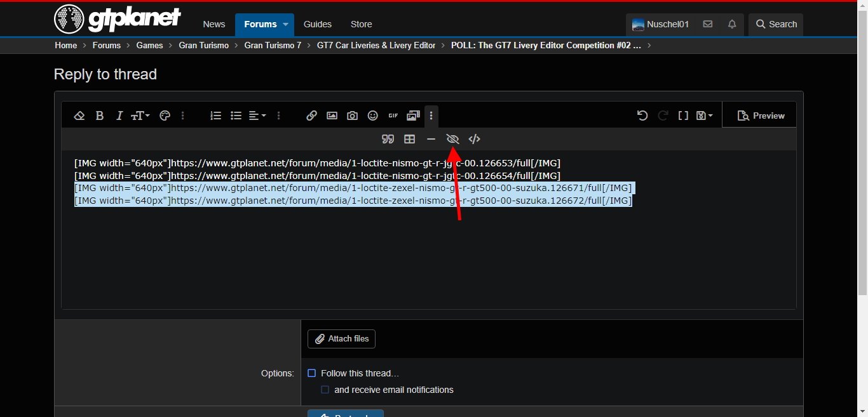
Task: Open the Games breadcrumb link
Action: (x=150, y=45)
